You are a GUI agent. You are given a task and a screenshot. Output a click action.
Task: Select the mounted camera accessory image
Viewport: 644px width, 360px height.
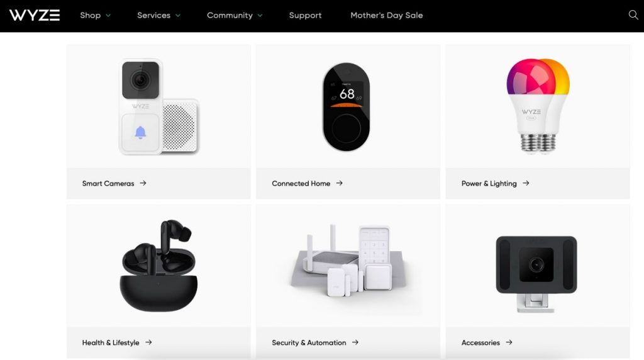point(536,274)
